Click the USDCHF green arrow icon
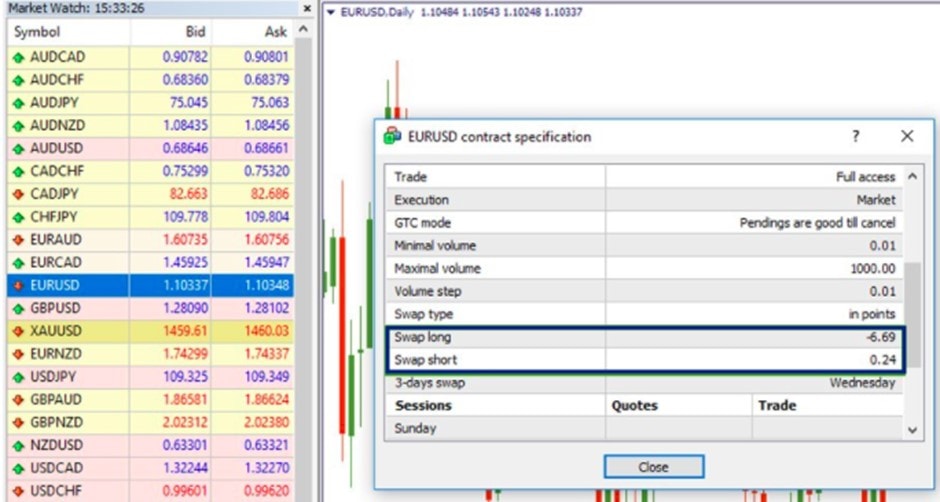Image resolution: width=940 pixels, height=502 pixels. tap(18, 490)
